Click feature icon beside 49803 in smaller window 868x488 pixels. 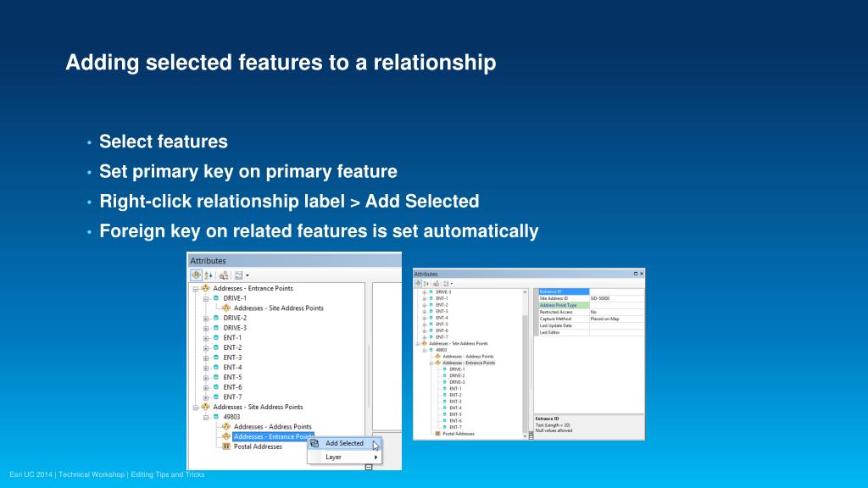click(431, 350)
